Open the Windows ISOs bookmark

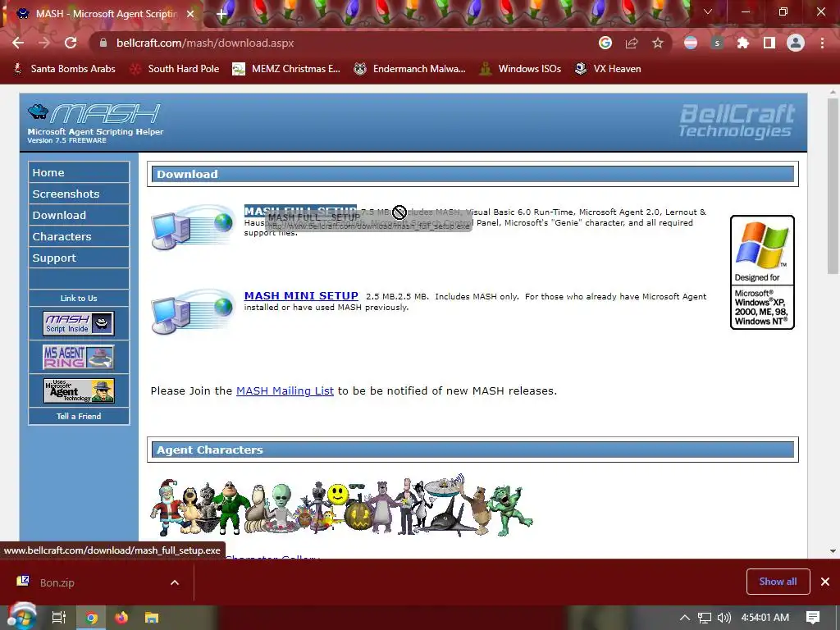[520, 69]
